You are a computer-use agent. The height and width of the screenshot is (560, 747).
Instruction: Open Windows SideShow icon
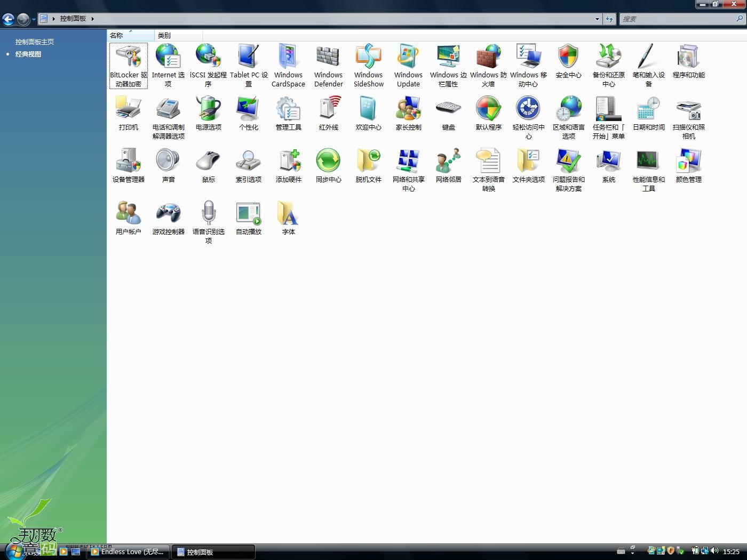pyautogui.click(x=369, y=57)
